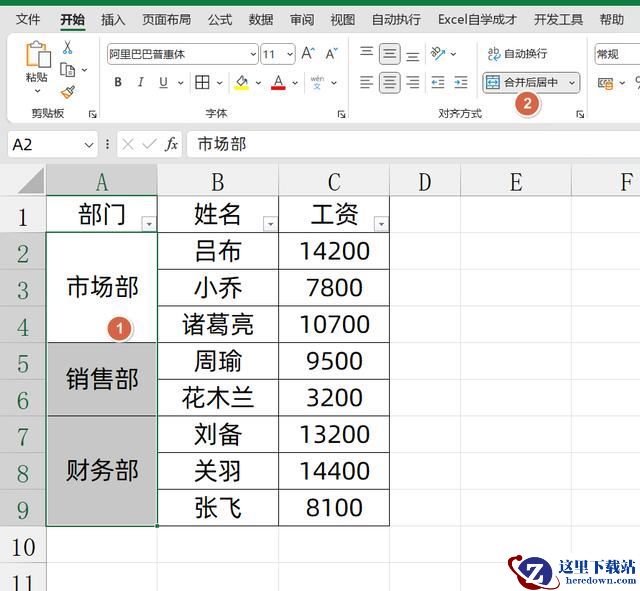Toggle center horizontal alignment
This screenshot has width=640, height=591.
[389, 82]
